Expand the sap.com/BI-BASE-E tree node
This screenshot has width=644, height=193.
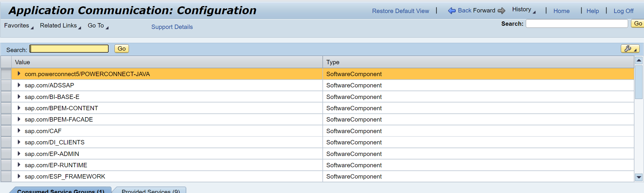(x=19, y=97)
